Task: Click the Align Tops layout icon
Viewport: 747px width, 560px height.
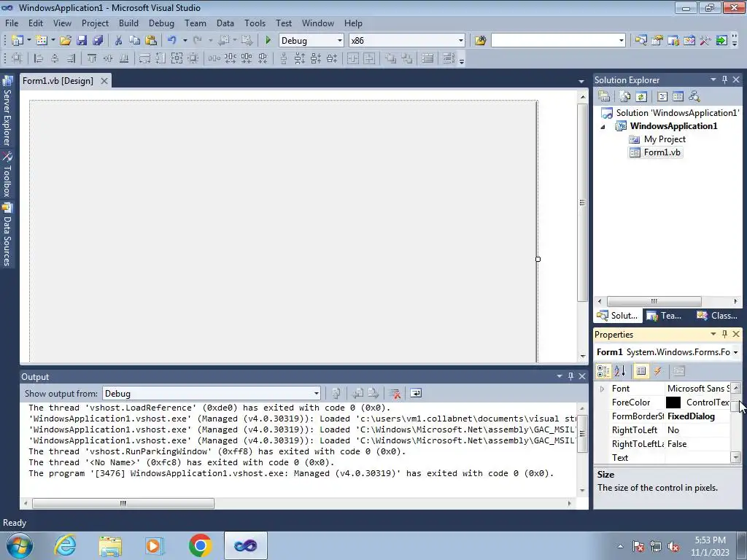Action: [92, 58]
